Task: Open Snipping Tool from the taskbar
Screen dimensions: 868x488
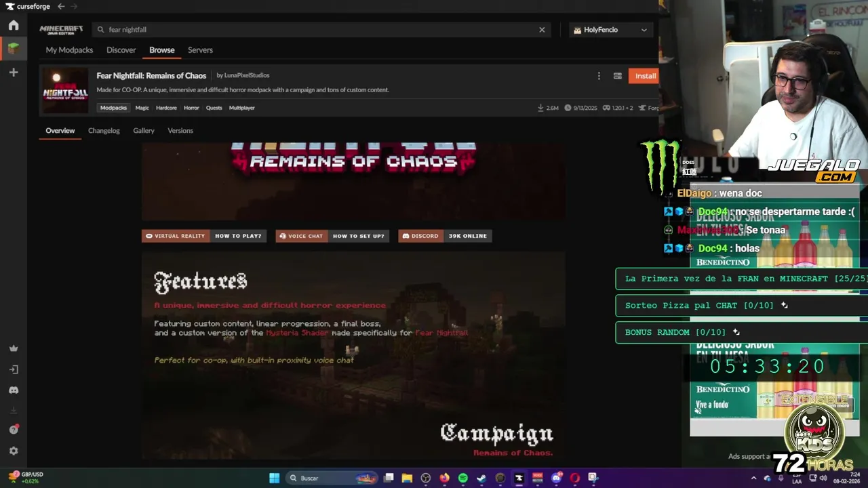Action: [593, 478]
